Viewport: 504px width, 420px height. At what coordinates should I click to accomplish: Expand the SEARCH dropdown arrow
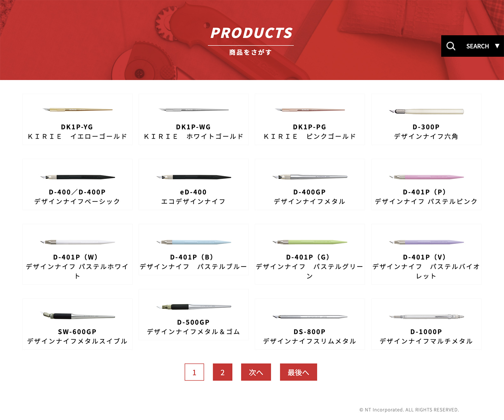pyautogui.click(x=497, y=46)
